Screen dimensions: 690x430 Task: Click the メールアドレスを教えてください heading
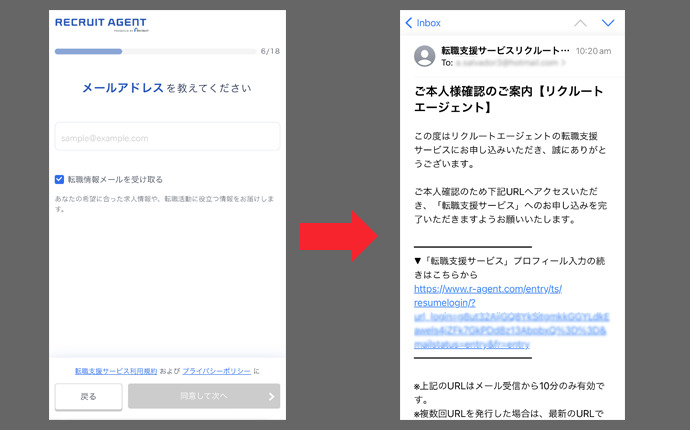[167, 88]
